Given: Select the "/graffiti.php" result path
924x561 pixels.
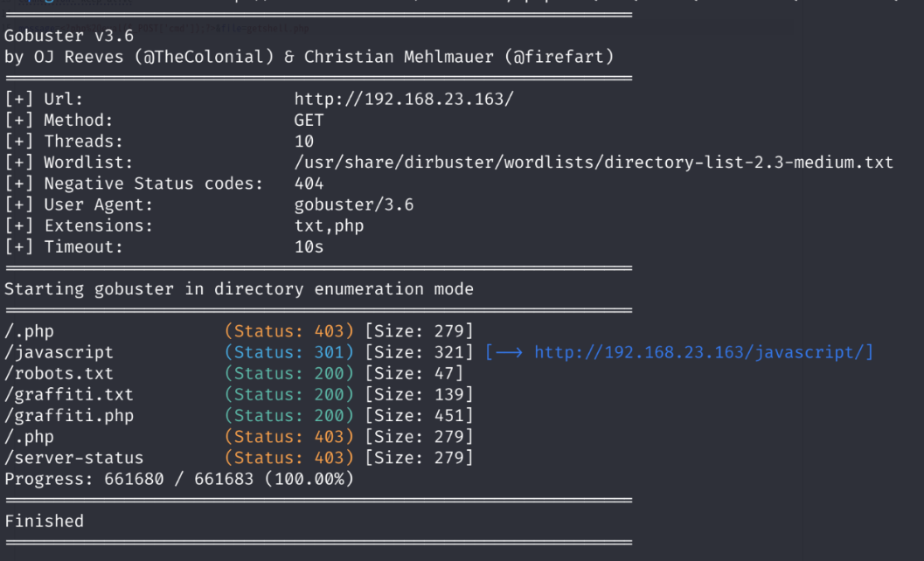Looking at the screenshot, I should point(68,416).
